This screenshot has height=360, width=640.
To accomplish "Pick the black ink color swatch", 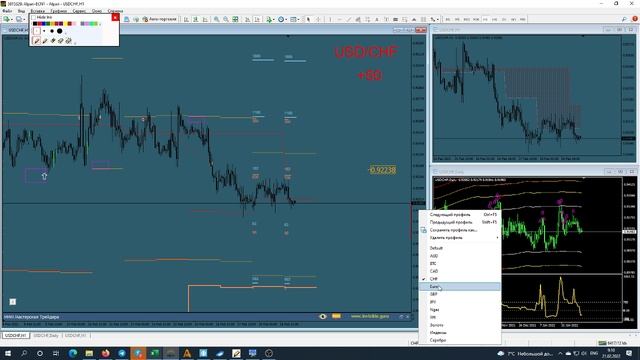I will (35, 24).
